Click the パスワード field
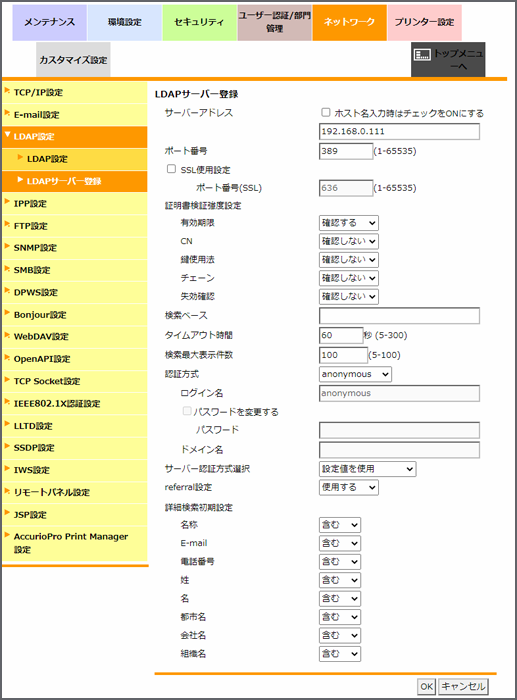 click(x=400, y=430)
